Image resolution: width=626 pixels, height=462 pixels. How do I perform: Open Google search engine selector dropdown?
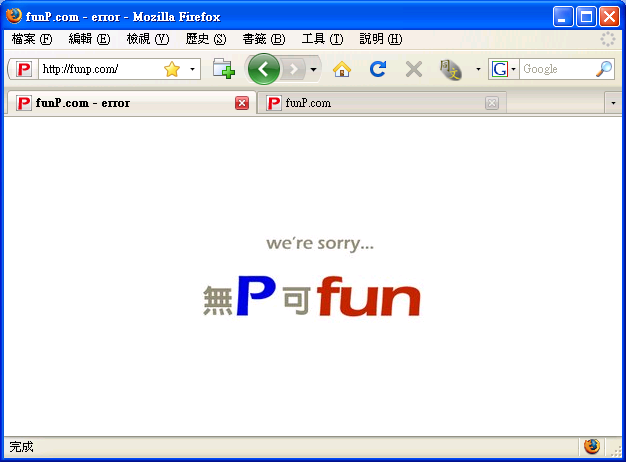tap(504, 69)
